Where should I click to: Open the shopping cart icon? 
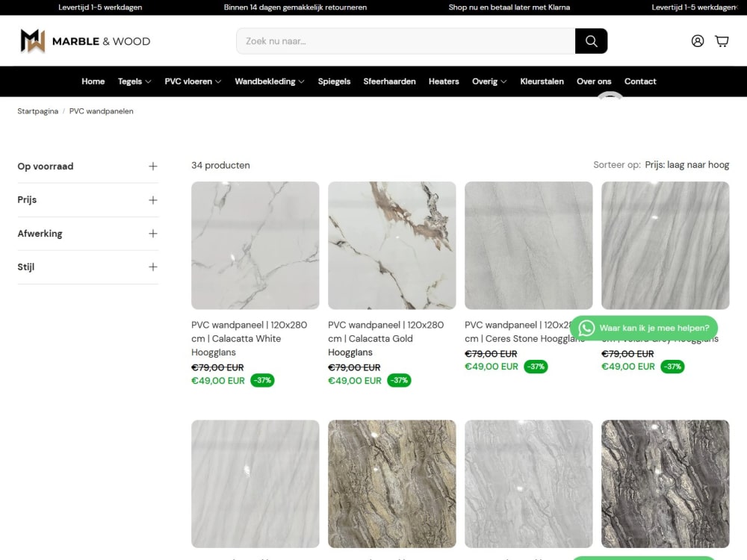coord(722,41)
